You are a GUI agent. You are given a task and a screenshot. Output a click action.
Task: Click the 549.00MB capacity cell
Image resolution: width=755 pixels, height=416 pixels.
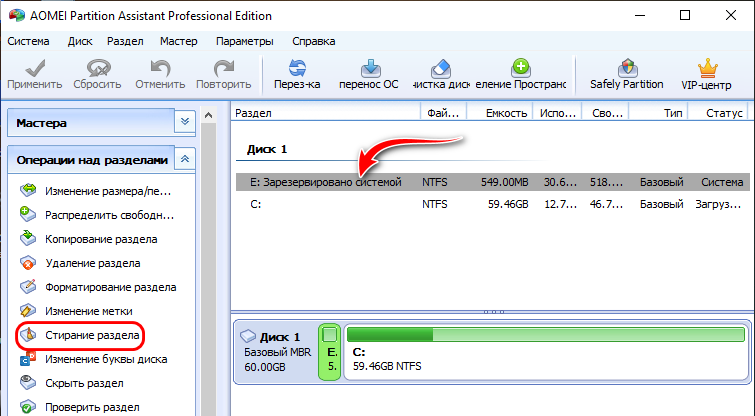[504, 182]
